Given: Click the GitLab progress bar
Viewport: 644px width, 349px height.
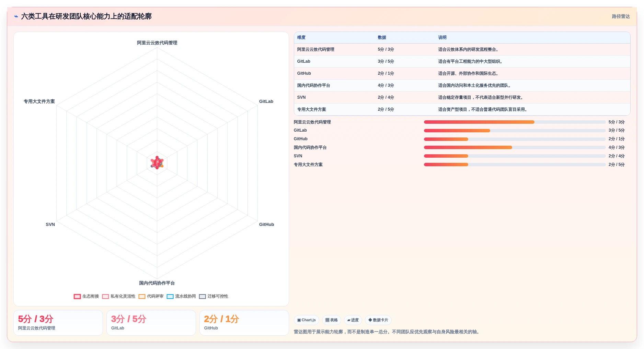Looking at the screenshot, I should coord(515,131).
